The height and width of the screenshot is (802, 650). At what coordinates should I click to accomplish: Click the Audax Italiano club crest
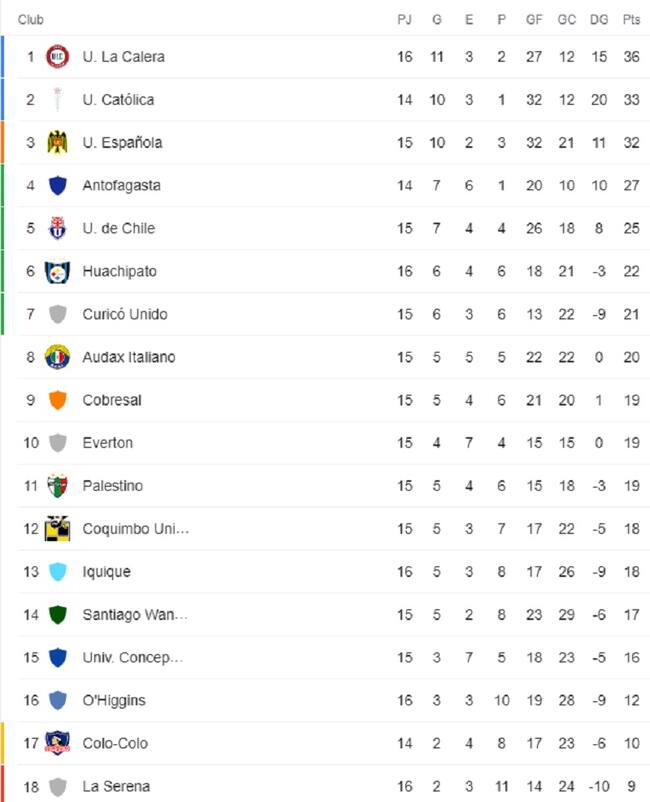tap(57, 357)
